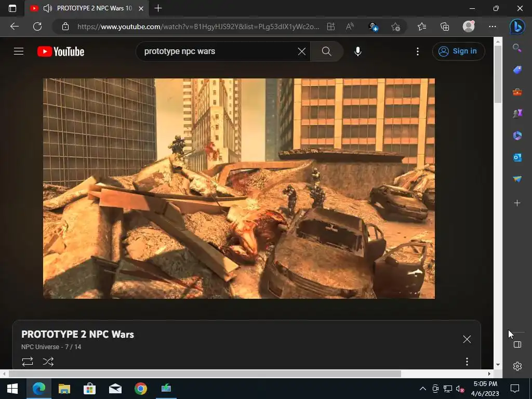Open a new browser tab
The image size is (532, 399).
tap(158, 8)
